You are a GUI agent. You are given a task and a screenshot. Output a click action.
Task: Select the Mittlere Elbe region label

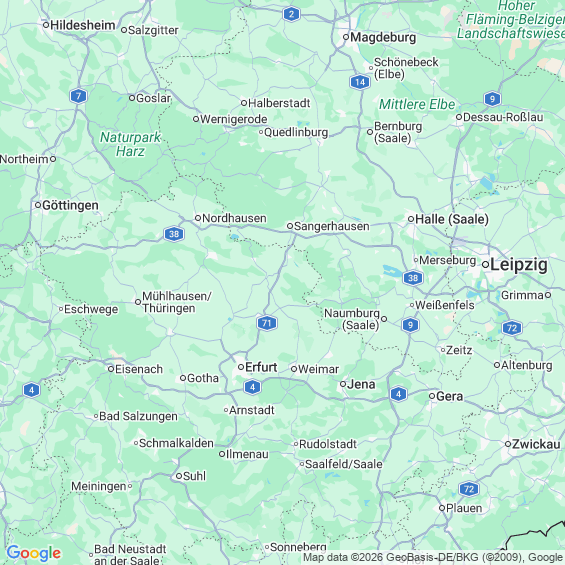417,104
